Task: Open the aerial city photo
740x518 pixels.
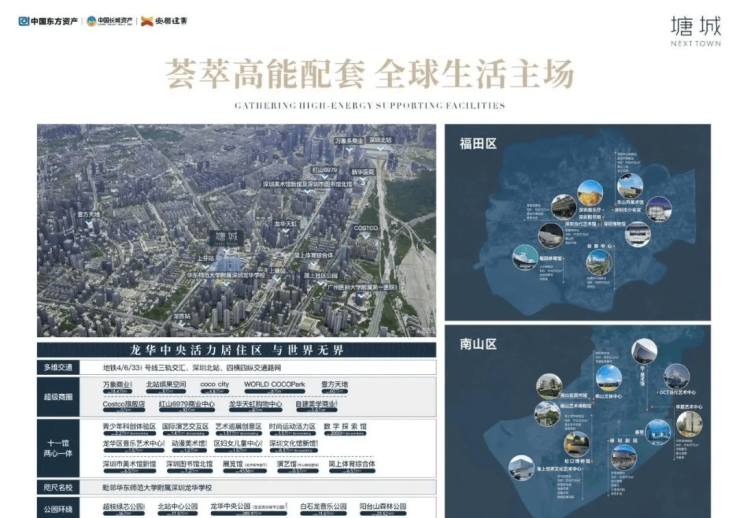Action: pos(236,230)
